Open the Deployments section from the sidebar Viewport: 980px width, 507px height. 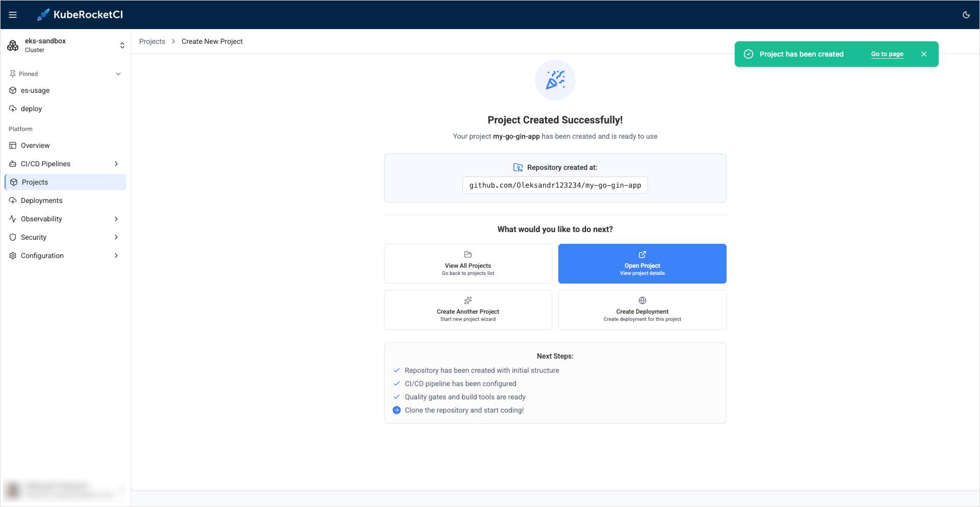pyautogui.click(x=41, y=200)
